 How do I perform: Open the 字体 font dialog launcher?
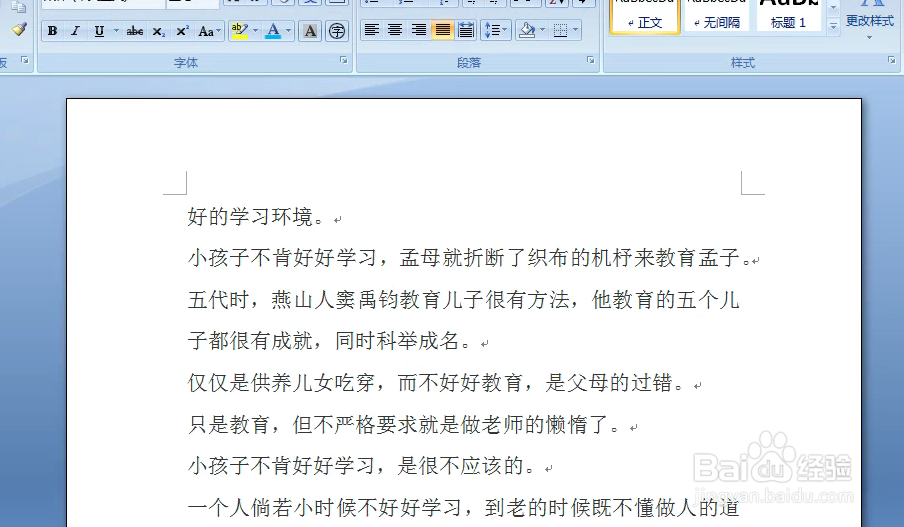(x=344, y=60)
